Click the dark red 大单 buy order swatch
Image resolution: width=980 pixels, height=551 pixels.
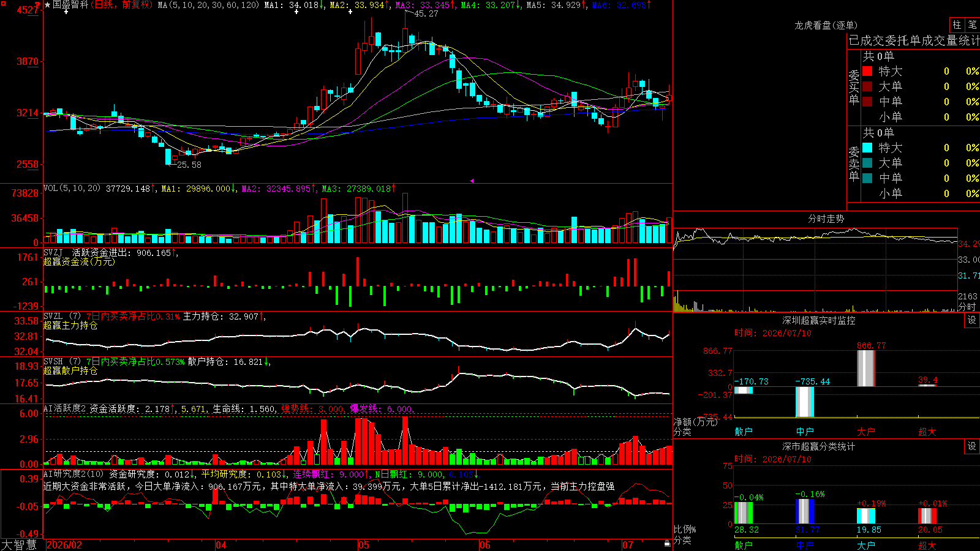(x=867, y=86)
